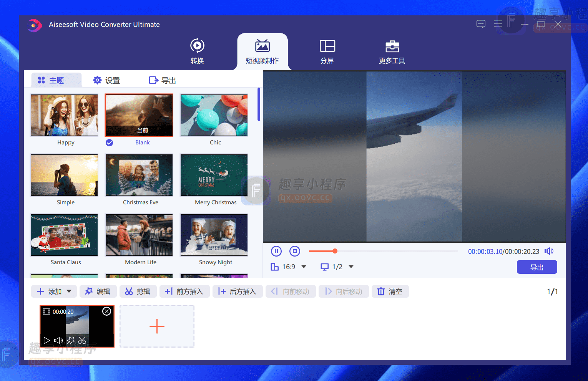Stop the video preview playback
The width and height of the screenshot is (588, 381).
[x=295, y=251]
